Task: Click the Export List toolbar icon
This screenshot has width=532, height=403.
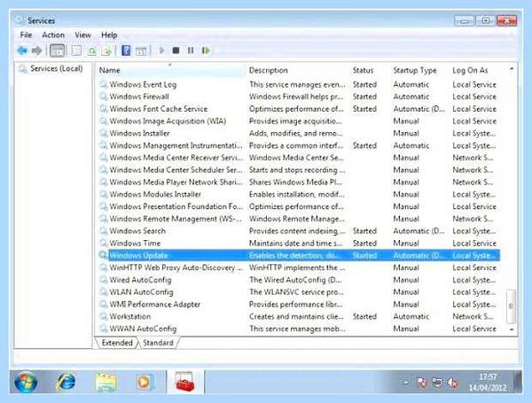Action: tap(106, 51)
